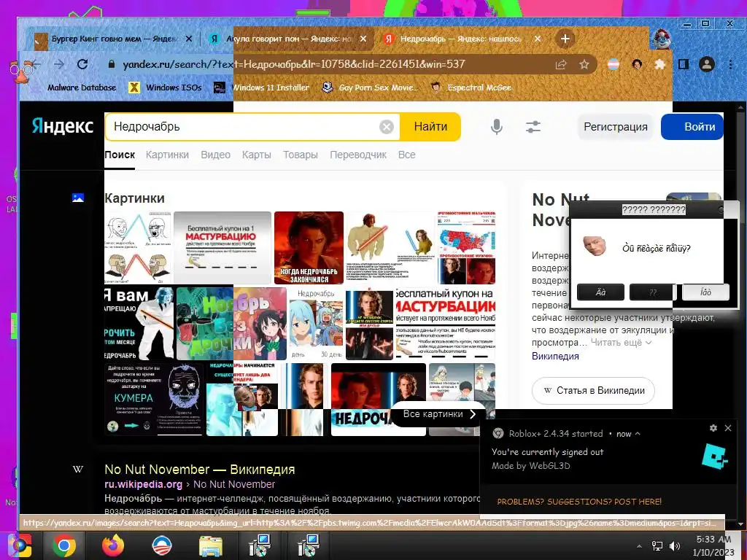Open Firefox from the taskbar
This screenshot has height=560, width=747.
pyautogui.click(x=113, y=545)
